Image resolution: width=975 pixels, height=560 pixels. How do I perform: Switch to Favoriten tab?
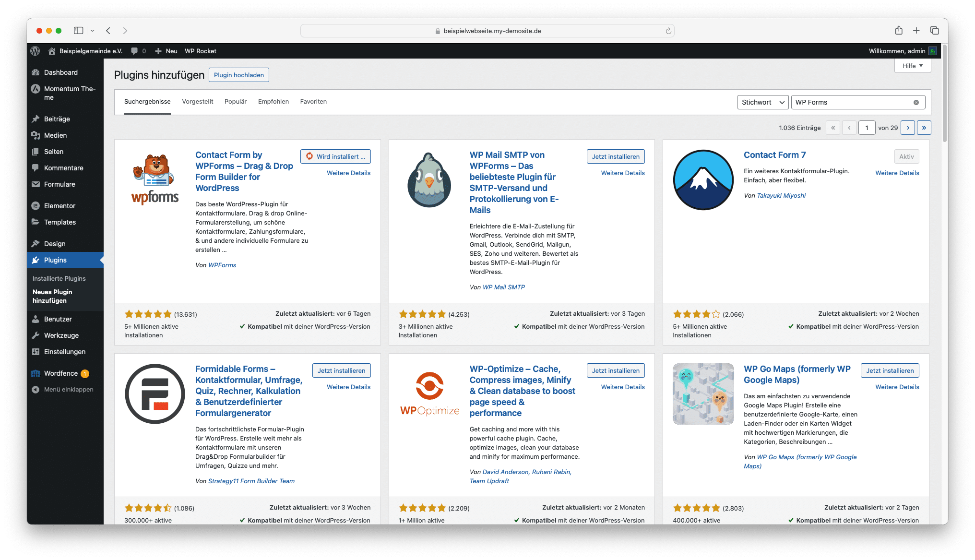click(313, 101)
